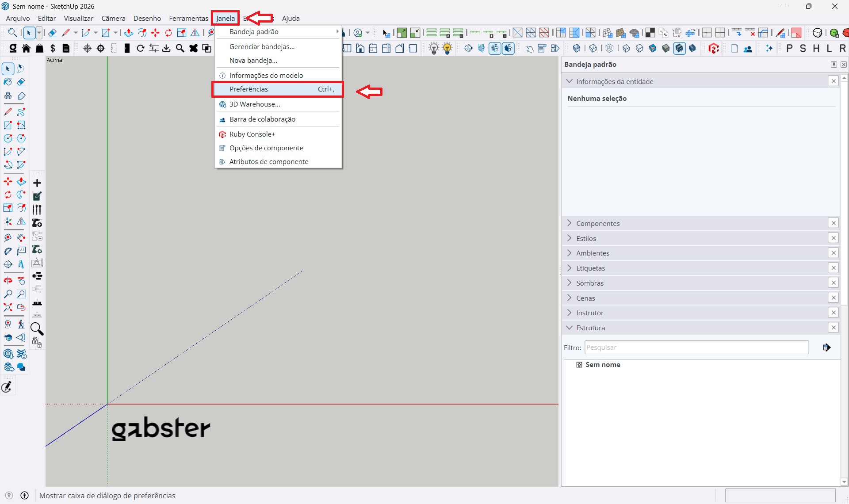The height and width of the screenshot is (504, 849).
Task: Click the Zoom Extents tool
Action: tap(8, 307)
